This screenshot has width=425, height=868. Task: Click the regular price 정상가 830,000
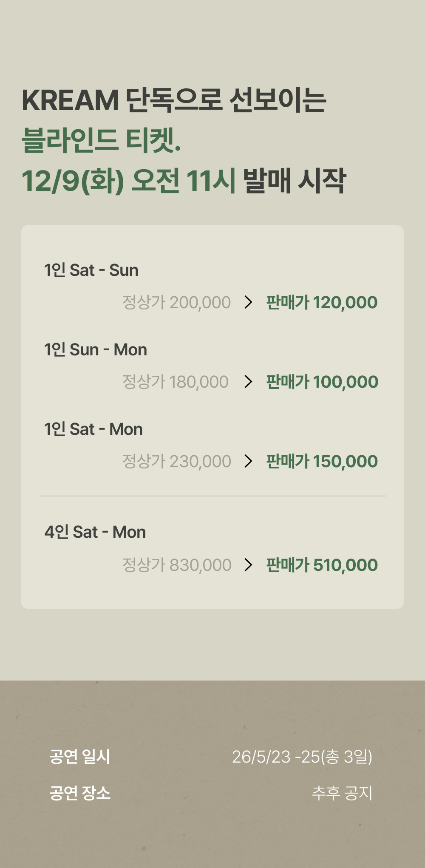tap(177, 565)
